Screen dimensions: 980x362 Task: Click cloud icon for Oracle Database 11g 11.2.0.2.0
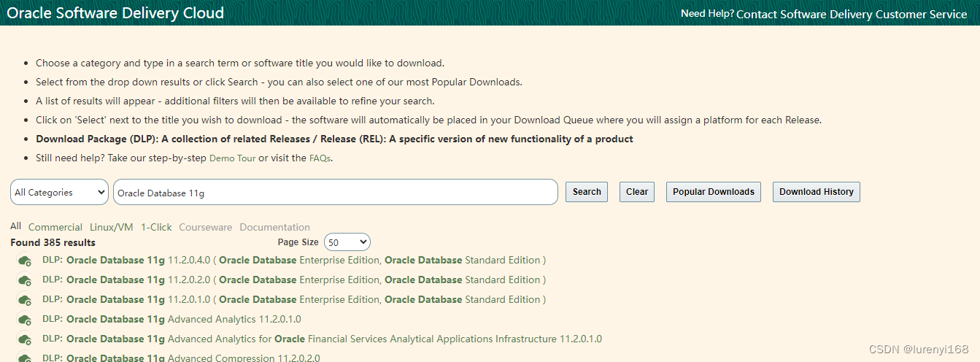[x=25, y=280]
